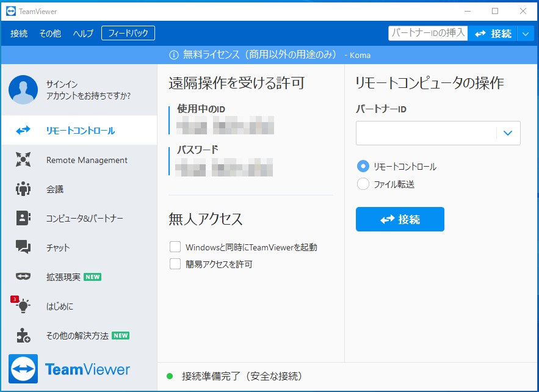Open Remote Management in the sidebar

(x=79, y=159)
